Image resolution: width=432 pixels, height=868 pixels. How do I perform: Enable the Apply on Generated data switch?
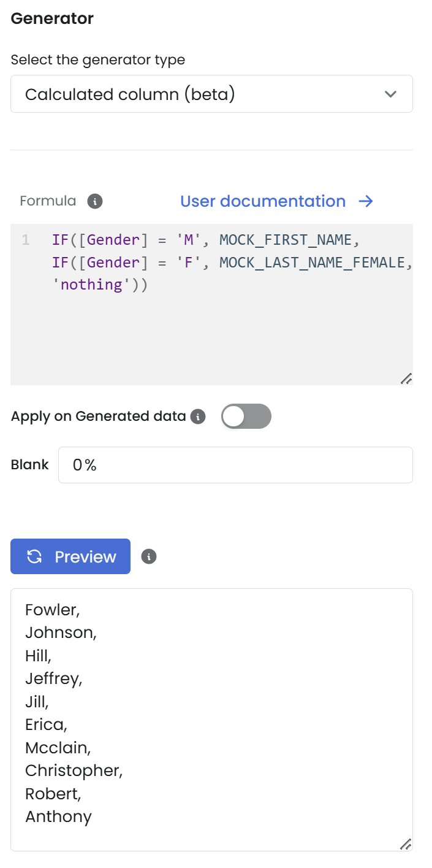246,417
